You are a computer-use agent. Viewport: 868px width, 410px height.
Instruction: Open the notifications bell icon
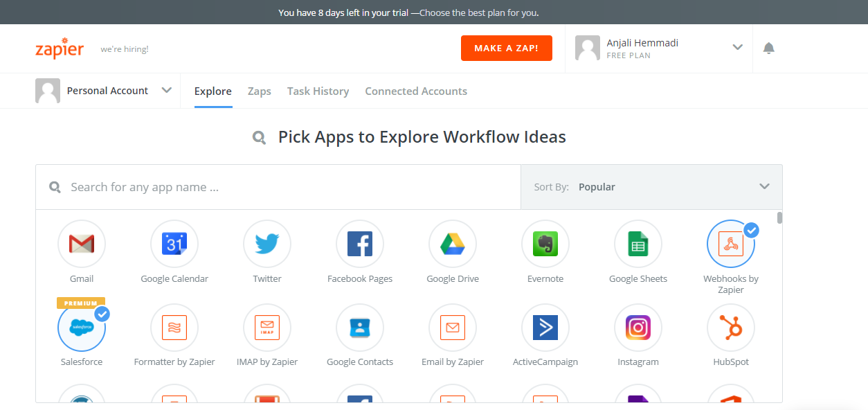tap(768, 48)
